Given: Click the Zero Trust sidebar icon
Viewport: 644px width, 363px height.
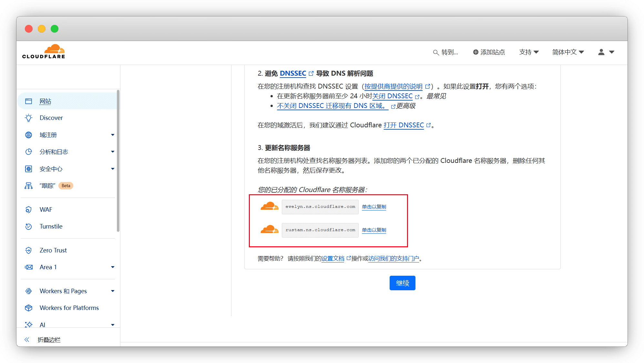Looking at the screenshot, I should (29, 251).
